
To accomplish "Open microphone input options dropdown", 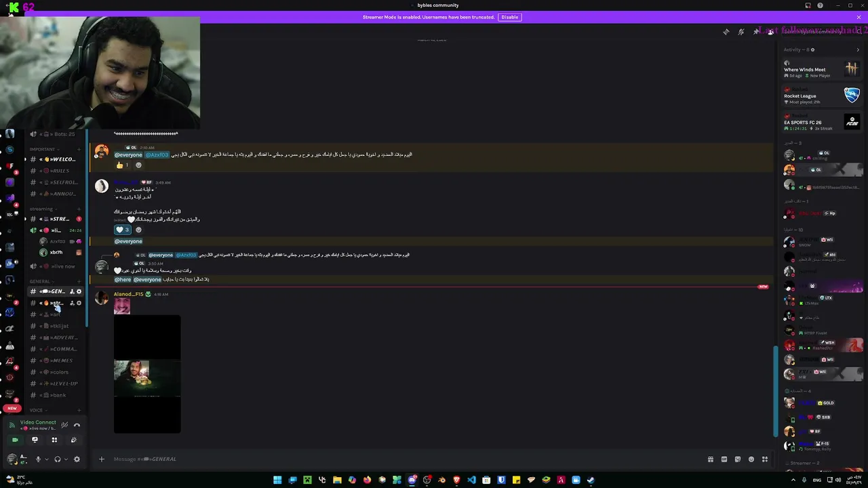I will pos(46,460).
